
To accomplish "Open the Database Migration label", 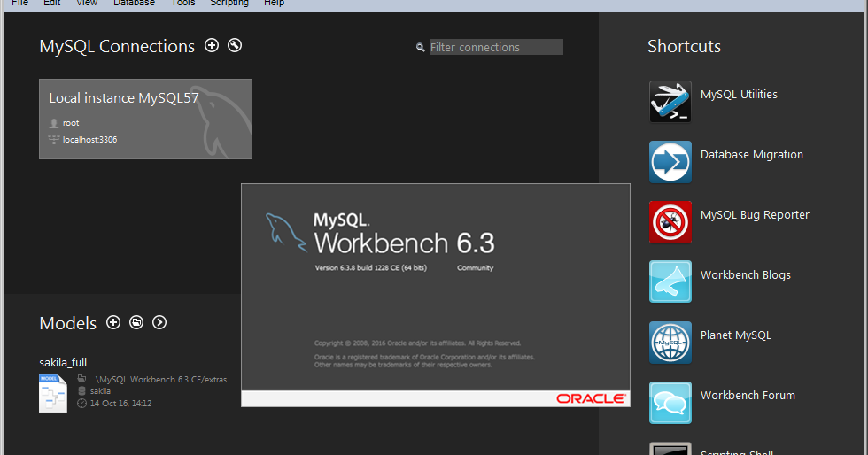I will click(752, 155).
